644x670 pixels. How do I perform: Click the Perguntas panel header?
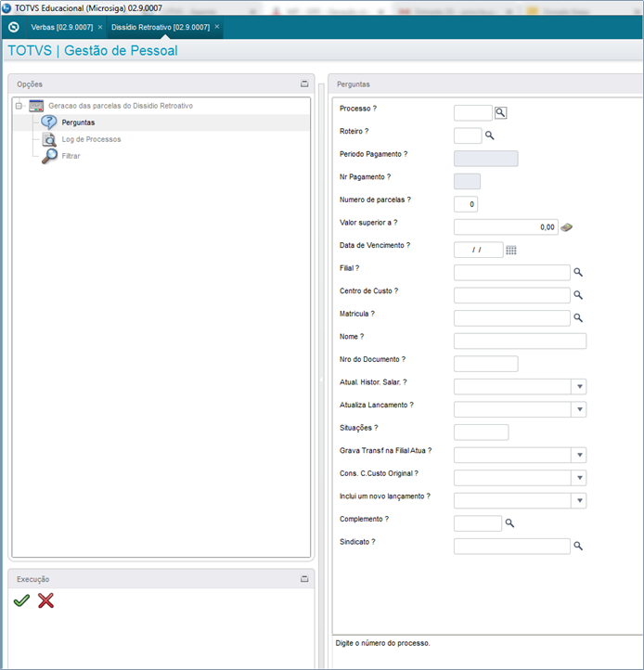pyautogui.click(x=486, y=84)
